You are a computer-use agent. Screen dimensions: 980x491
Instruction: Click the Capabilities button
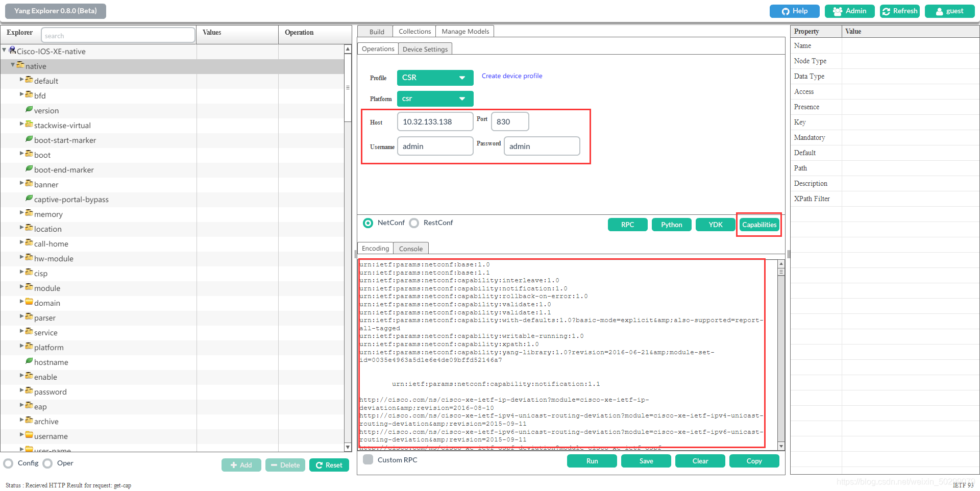click(x=759, y=225)
